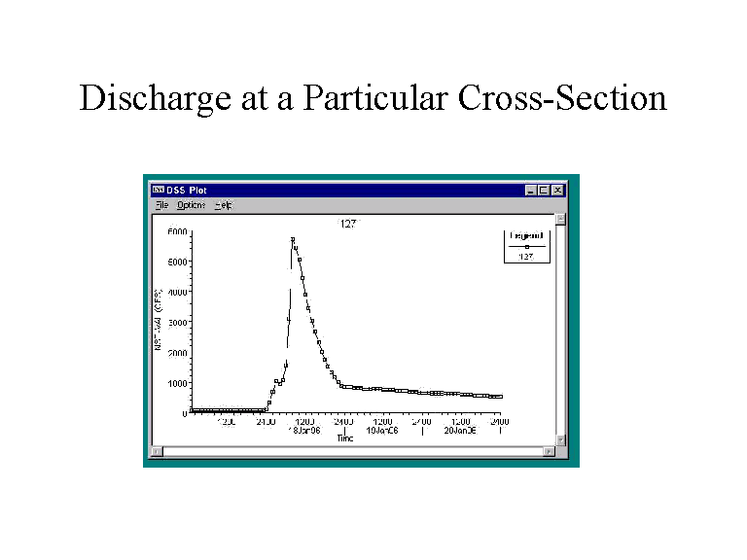Close the DSS Plot window

pos(558,191)
